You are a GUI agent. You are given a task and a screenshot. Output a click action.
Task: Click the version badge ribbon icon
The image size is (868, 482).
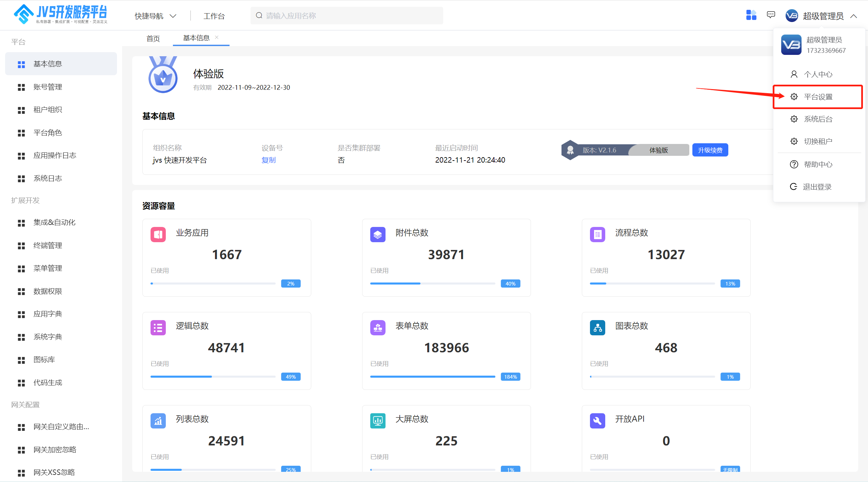coord(570,150)
